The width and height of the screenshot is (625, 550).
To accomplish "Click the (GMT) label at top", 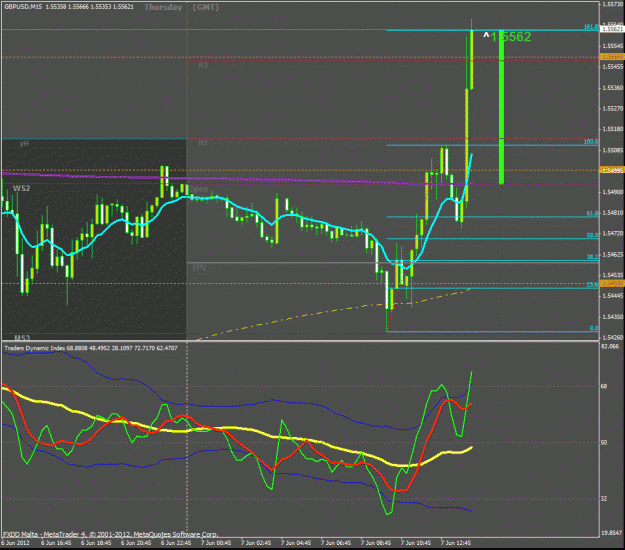I will 206,7.
